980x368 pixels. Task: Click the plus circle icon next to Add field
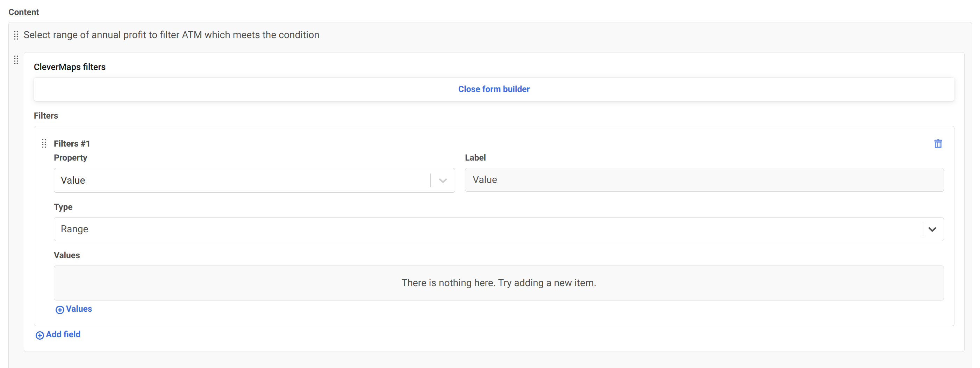pos(40,335)
